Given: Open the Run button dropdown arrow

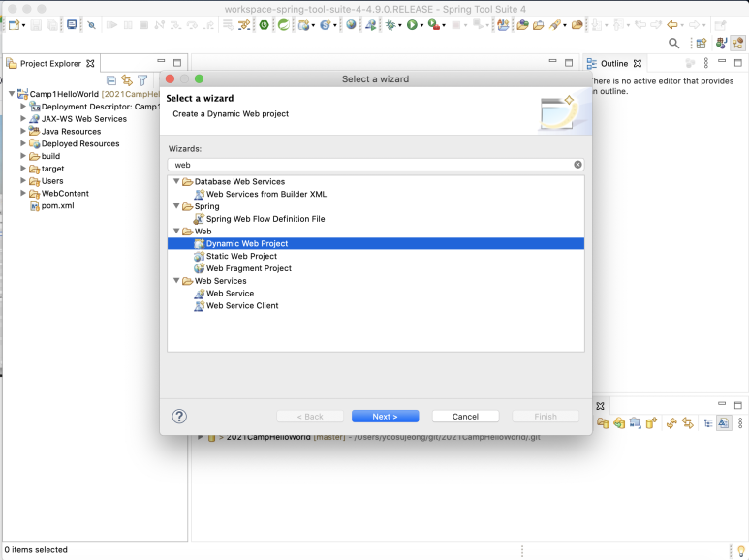Looking at the screenshot, I should (x=421, y=25).
